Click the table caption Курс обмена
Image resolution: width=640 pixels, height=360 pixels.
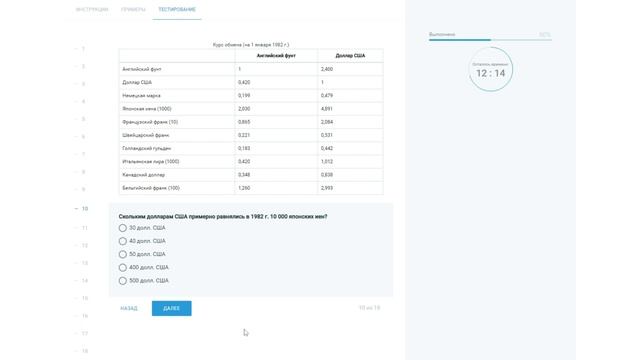coord(251,44)
